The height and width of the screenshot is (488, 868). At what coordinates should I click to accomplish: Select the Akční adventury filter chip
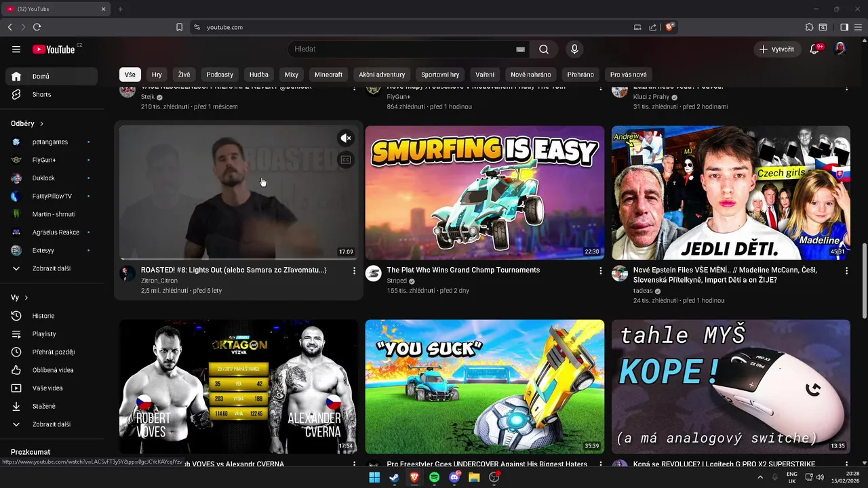click(382, 75)
